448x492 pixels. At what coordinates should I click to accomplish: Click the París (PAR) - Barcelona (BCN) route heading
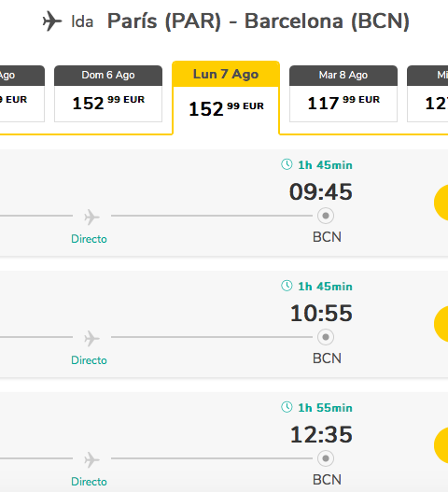click(259, 21)
